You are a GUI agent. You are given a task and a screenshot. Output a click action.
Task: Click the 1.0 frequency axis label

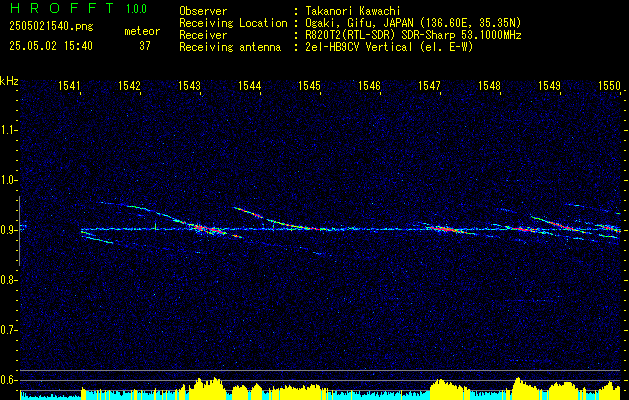(7, 181)
